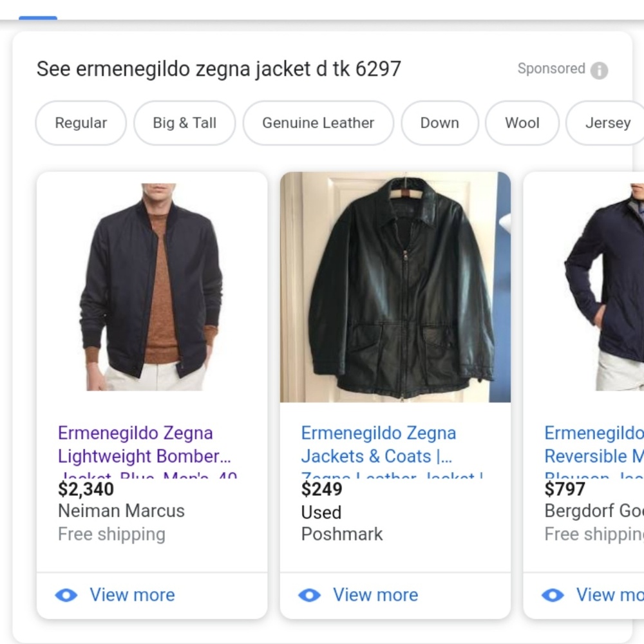
Task: Click the blue tab indicator at top
Action: click(39, 16)
